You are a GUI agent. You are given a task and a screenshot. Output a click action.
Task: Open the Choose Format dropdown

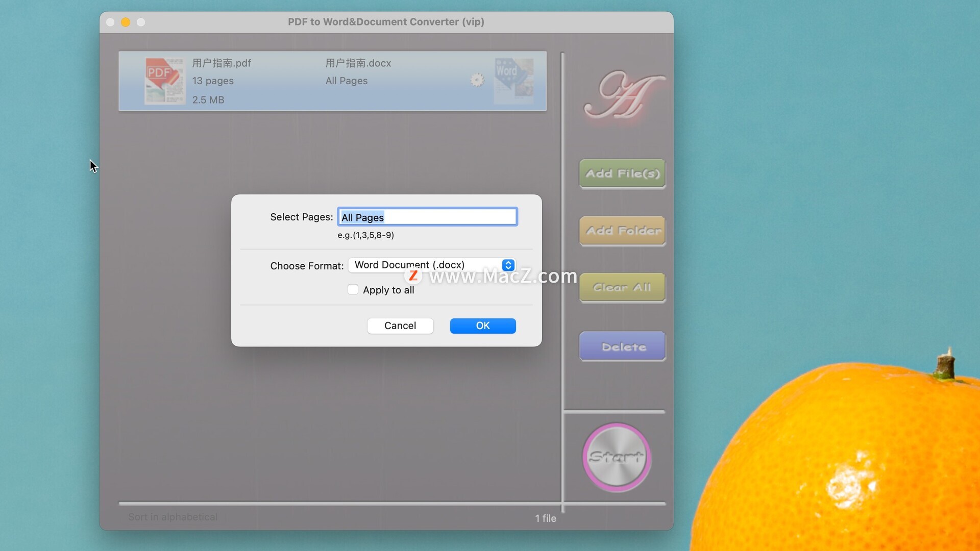point(432,265)
